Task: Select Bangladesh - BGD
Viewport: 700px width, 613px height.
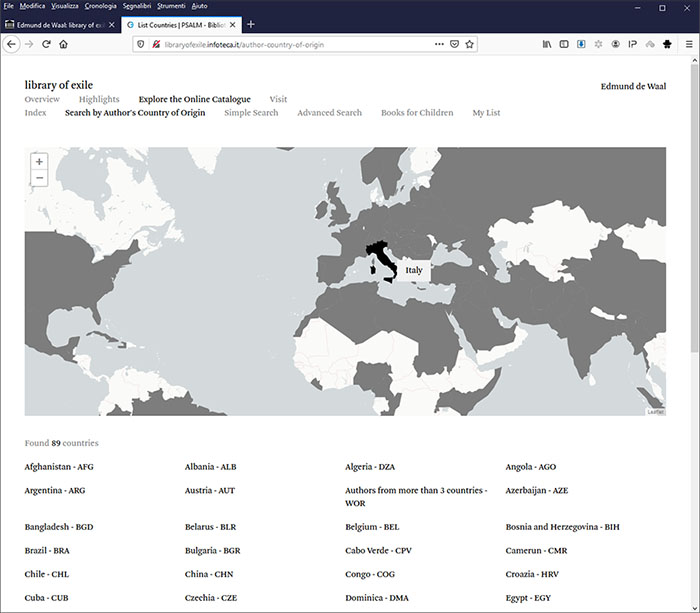Action: click(x=58, y=527)
